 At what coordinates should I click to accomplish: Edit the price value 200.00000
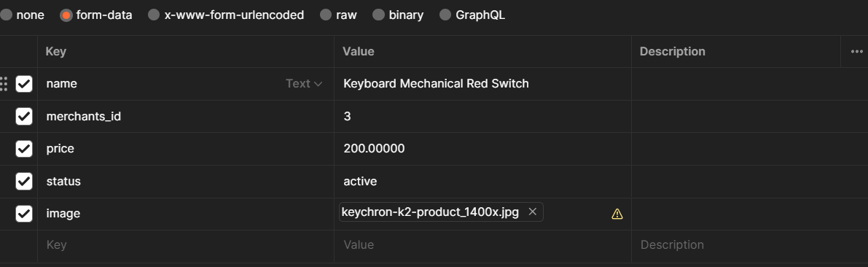482,149
